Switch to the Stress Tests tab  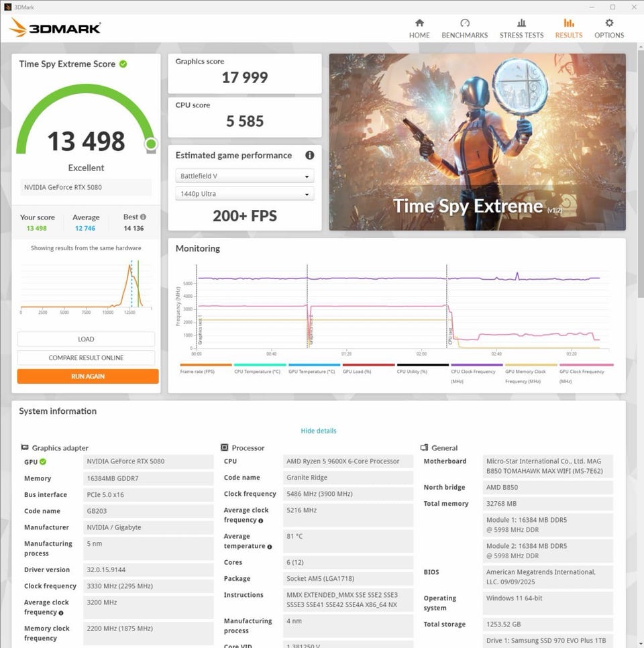tap(521, 29)
